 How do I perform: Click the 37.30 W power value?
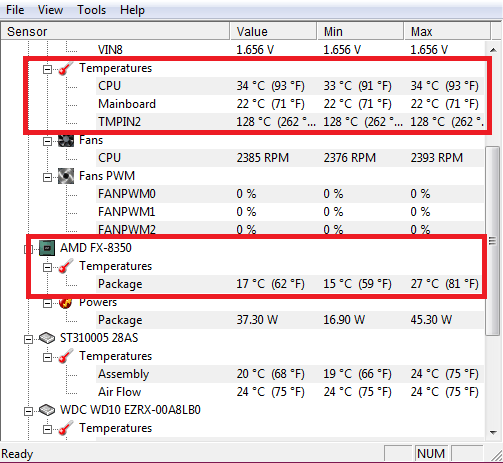coord(257,320)
